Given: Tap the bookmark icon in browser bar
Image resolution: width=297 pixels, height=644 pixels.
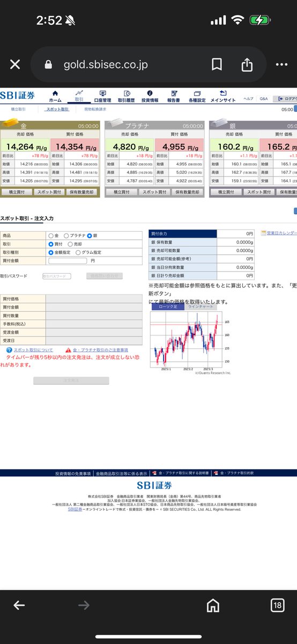Looking at the screenshot, I should point(217,64).
